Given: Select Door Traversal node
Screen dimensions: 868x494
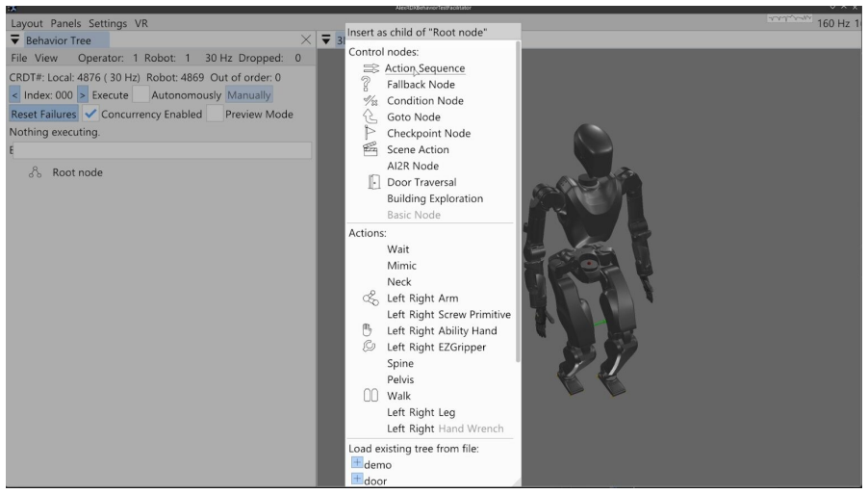Looking at the screenshot, I should click(x=421, y=182).
